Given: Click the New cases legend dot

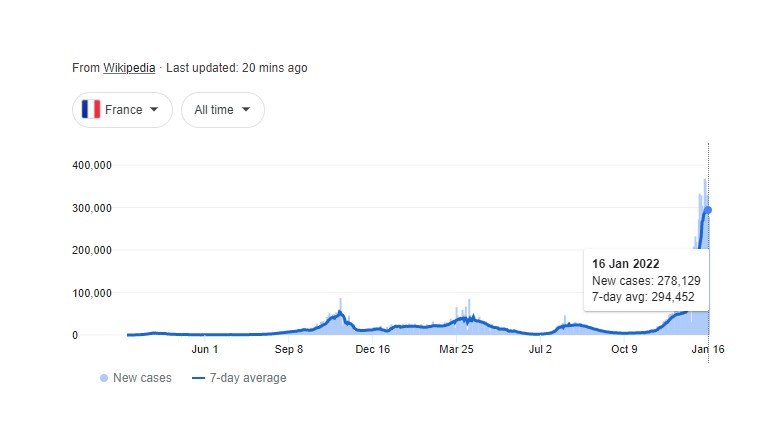Looking at the screenshot, I should tap(104, 378).
